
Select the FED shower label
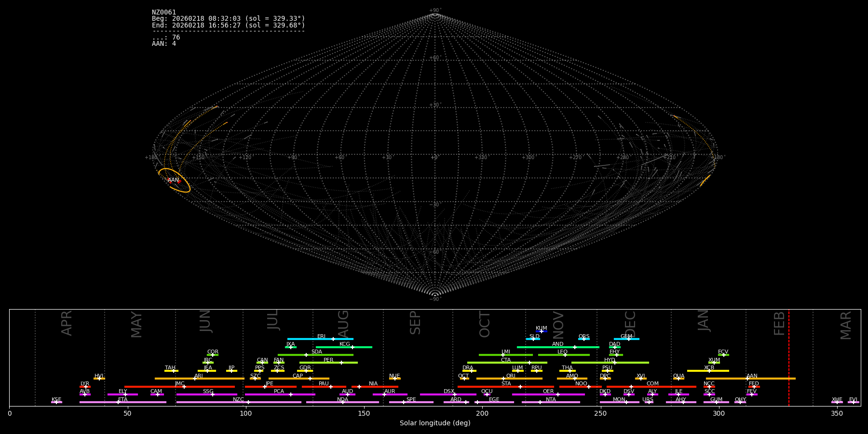[754, 384]
